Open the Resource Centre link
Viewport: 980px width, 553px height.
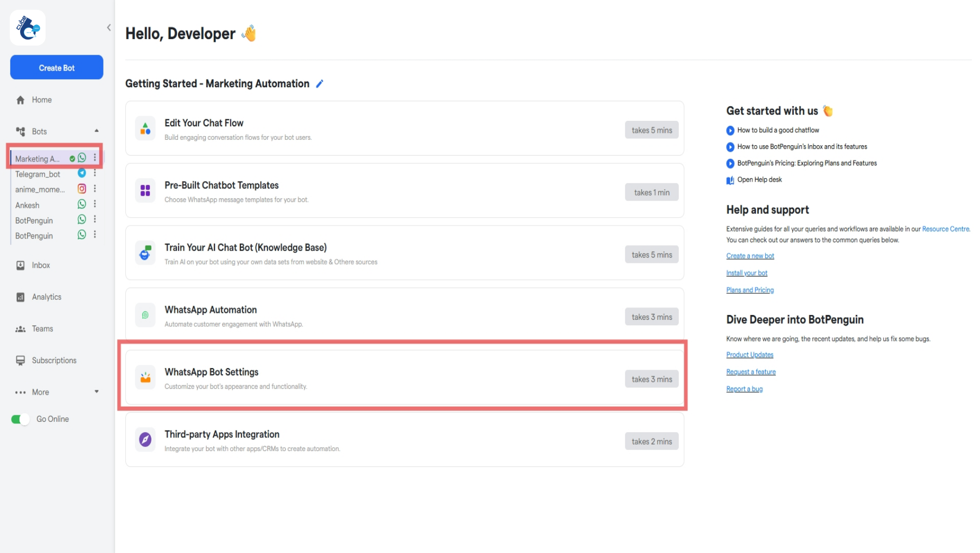946,229
